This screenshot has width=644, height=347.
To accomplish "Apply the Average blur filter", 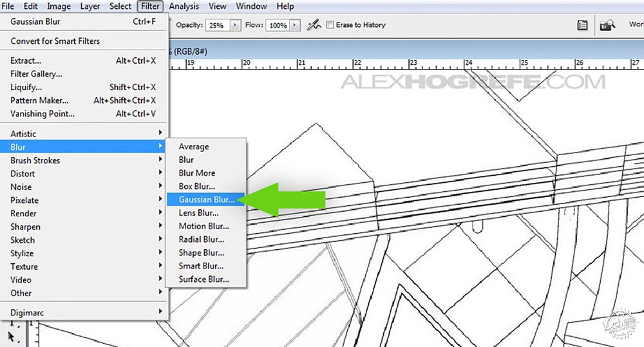I will pyautogui.click(x=206, y=147).
